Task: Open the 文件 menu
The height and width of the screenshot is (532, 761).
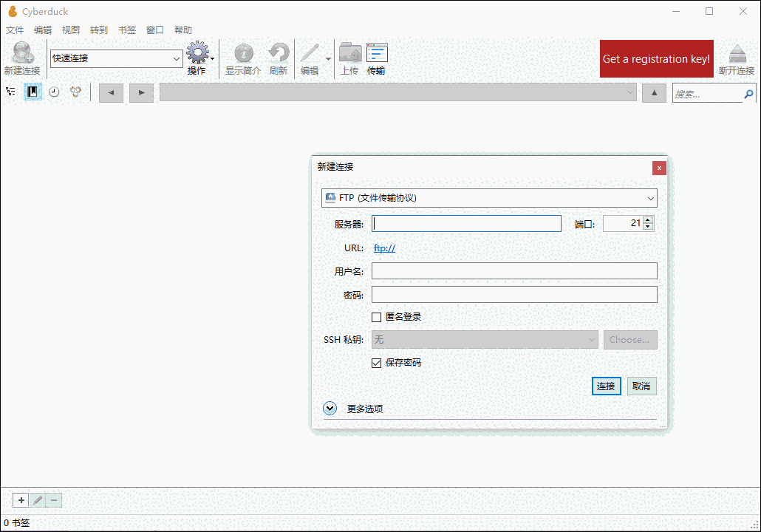Action: pyautogui.click(x=15, y=30)
